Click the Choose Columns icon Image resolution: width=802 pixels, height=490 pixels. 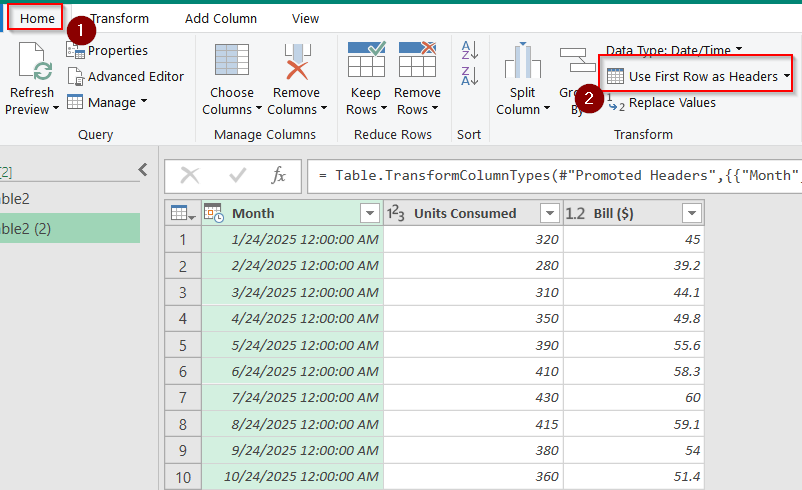232,60
